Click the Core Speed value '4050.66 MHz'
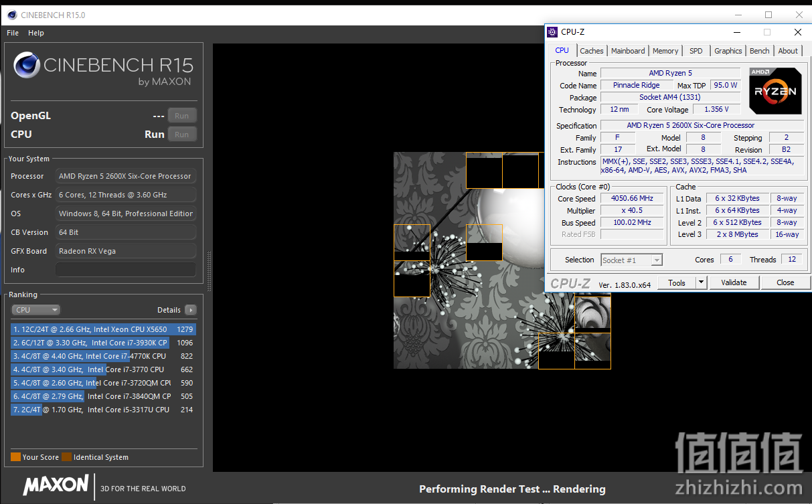The image size is (812, 504). (x=631, y=198)
